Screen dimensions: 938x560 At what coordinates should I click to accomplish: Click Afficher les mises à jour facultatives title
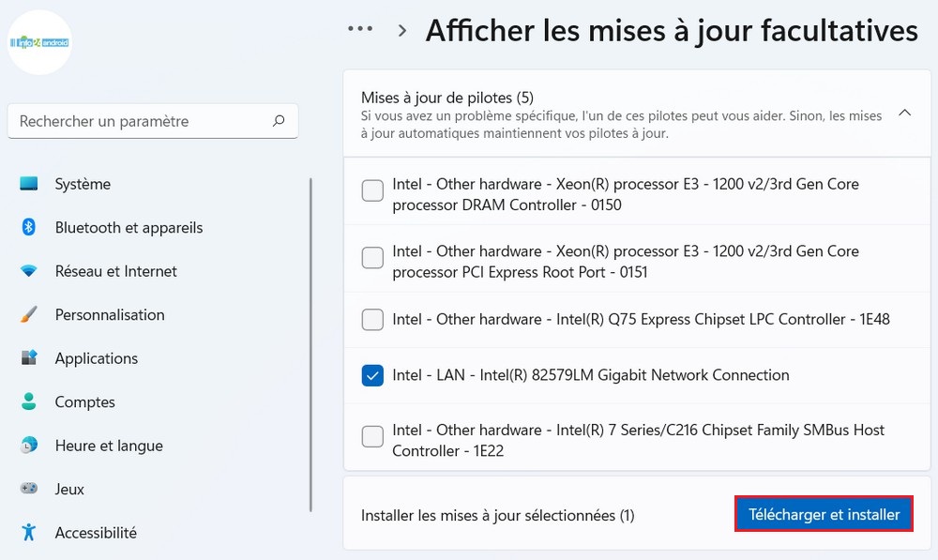pos(672,30)
